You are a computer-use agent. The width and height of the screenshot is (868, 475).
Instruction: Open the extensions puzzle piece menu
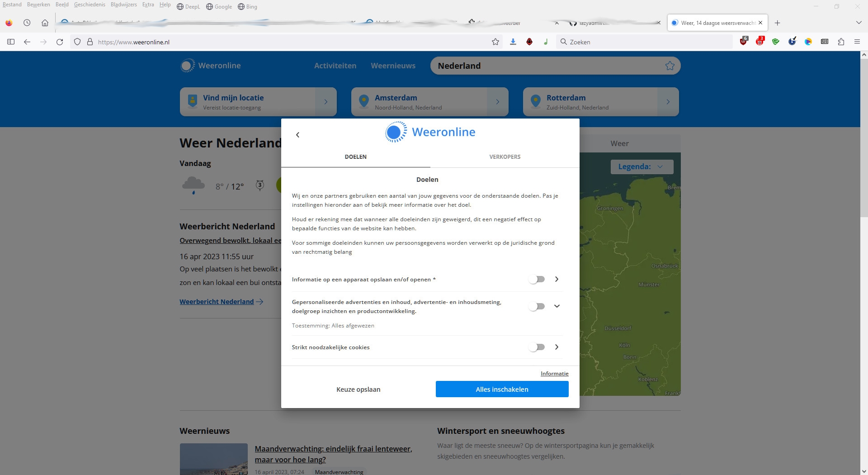(841, 42)
